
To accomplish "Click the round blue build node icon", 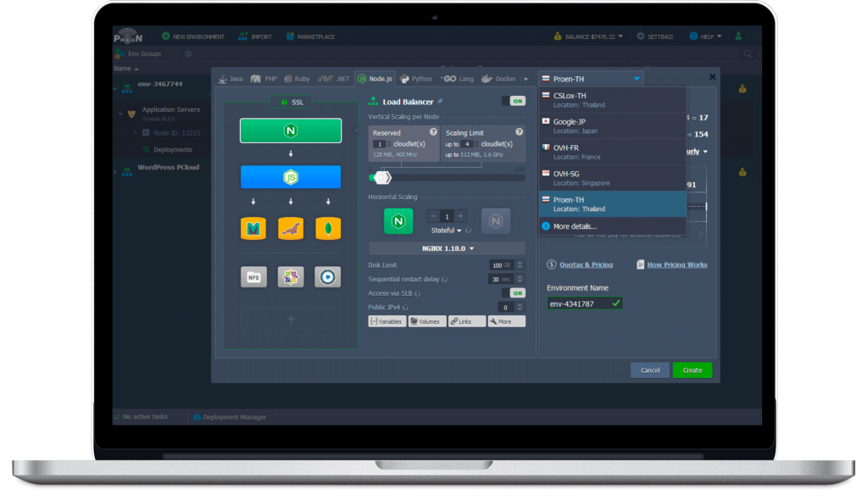I will point(328,277).
